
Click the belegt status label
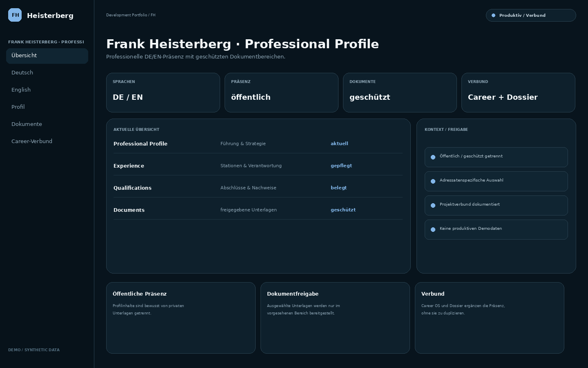(x=339, y=188)
